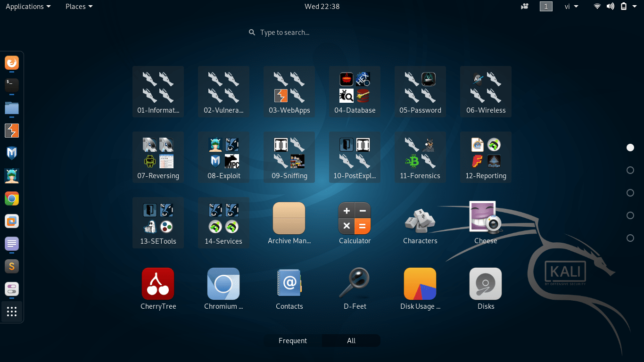
Task: Open the 05-Password folder
Action: pos(420,91)
